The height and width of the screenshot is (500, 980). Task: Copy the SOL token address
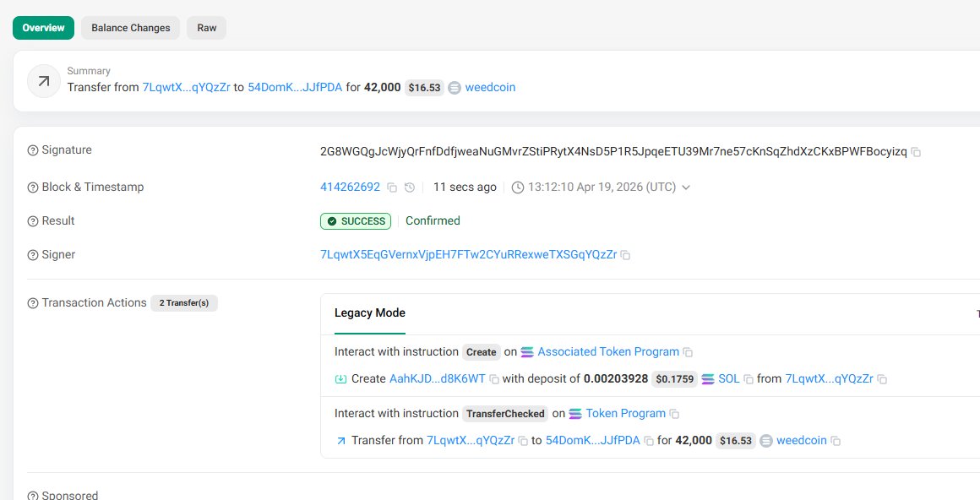pyautogui.click(x=749, y=379)
